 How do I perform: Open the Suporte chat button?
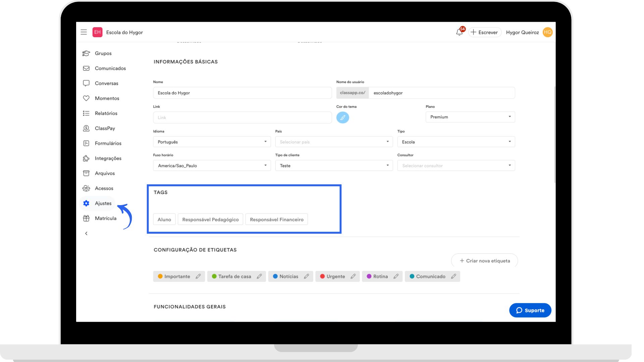click(x=530, y=310)
